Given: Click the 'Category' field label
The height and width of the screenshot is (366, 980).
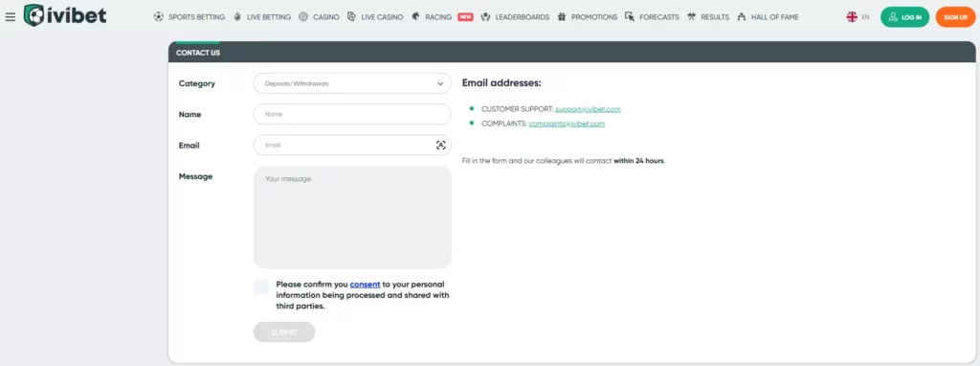Looking at the screenshot, I should click(x=197, y=83).
